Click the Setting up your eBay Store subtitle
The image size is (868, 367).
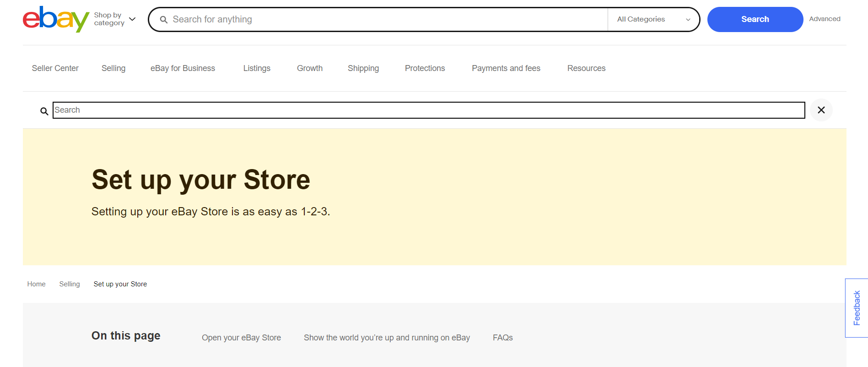[x=210, y=211]
